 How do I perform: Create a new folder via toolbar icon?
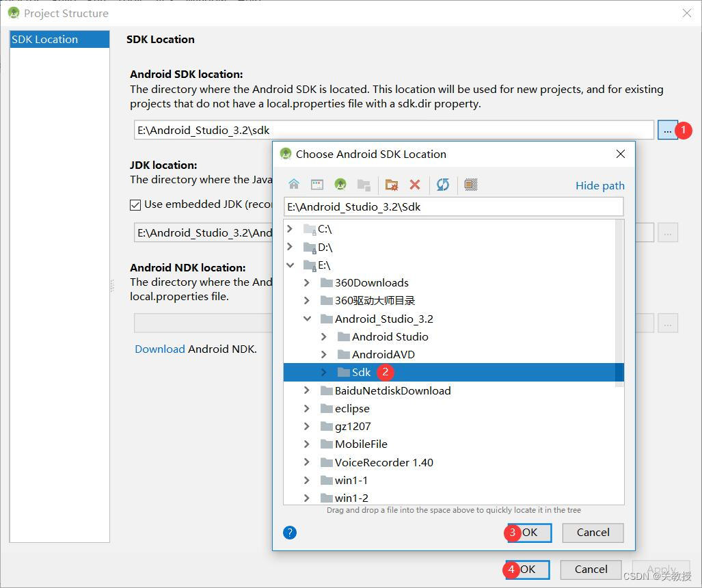(392, 184)
